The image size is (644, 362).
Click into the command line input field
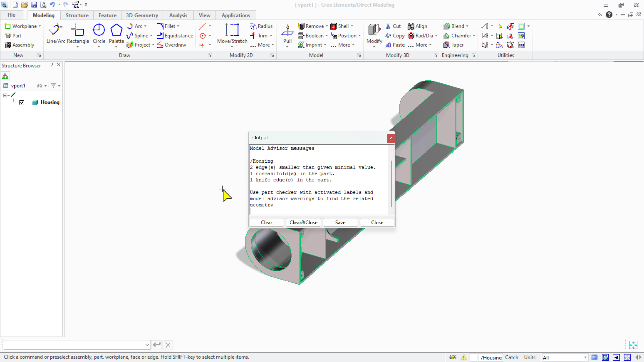point(74,345)
